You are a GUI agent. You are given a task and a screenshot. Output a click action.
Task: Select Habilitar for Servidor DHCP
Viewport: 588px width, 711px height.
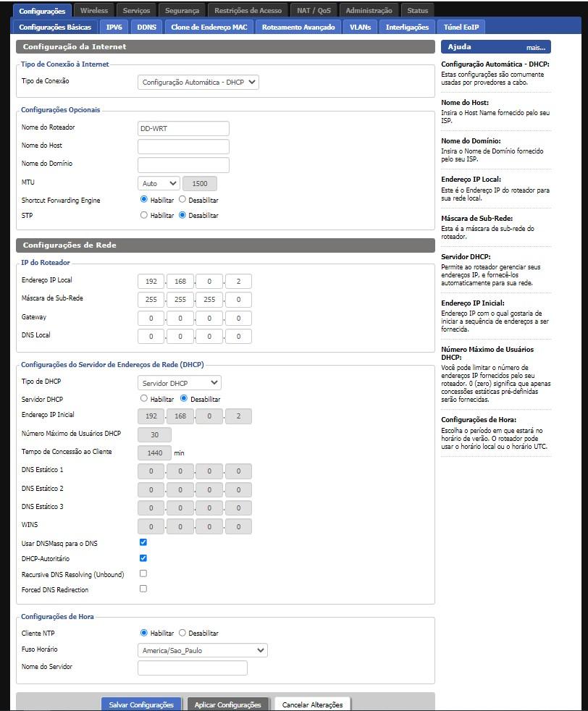(143, 398)
